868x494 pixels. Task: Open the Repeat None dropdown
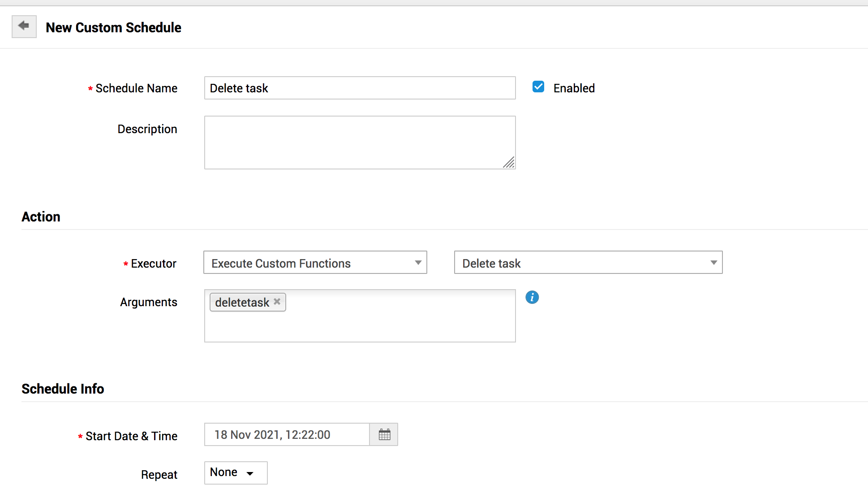[236, 472]
